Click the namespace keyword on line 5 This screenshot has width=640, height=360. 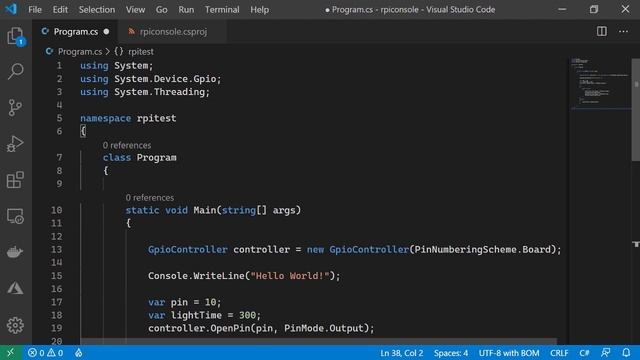106,118
